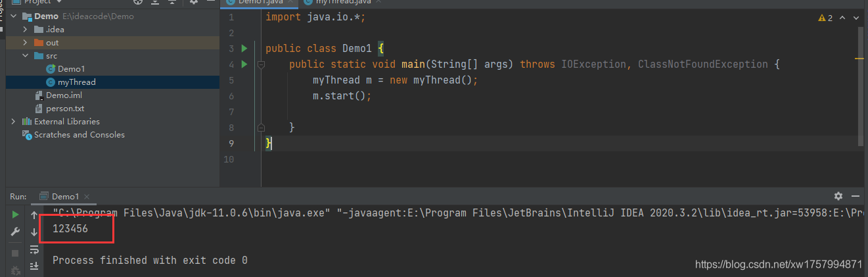Viewport: 868px width, 277px height.
Task: Click the src folder name
Action: (51, 56)
